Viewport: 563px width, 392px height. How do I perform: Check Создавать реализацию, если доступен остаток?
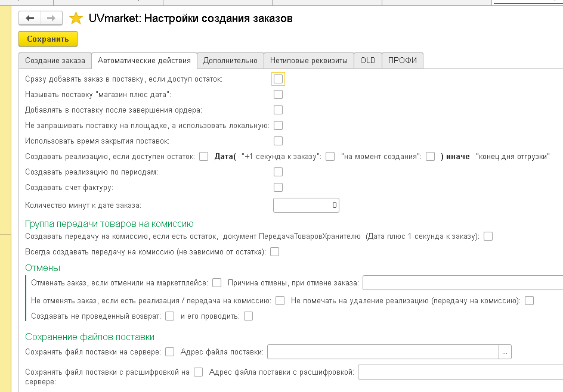(x=203, y=156)
